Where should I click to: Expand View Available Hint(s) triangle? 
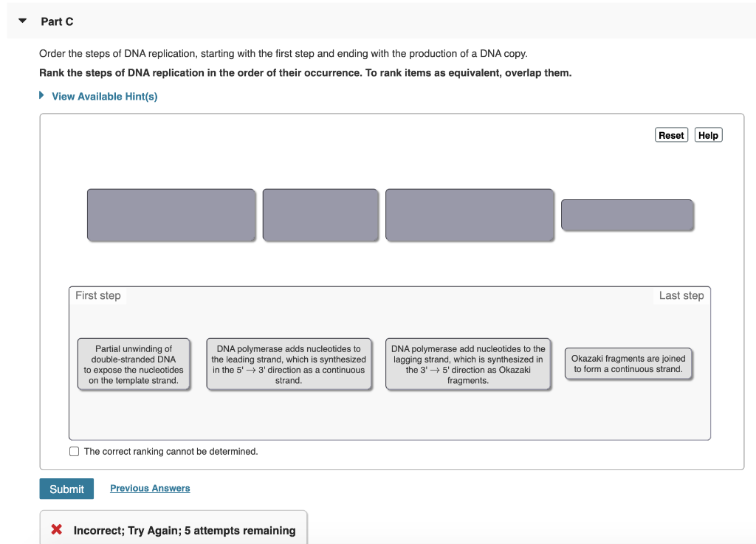coord(41,95)
